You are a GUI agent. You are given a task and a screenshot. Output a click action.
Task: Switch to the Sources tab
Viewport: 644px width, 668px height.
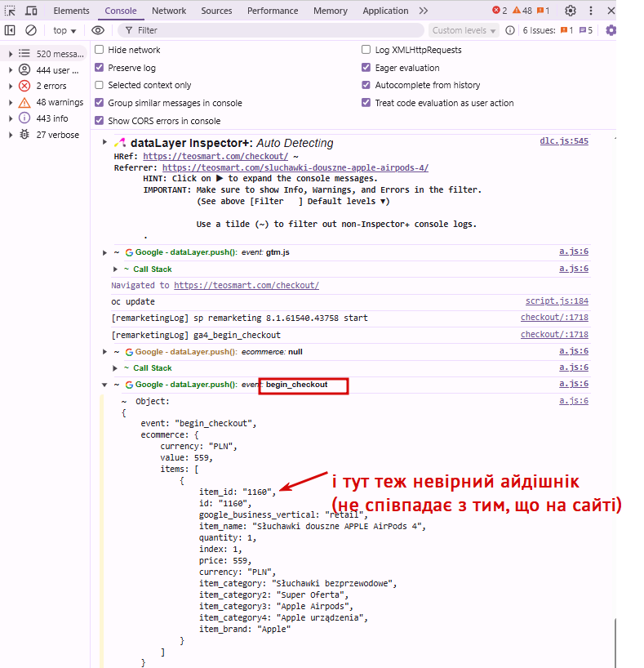coord(216,11)
